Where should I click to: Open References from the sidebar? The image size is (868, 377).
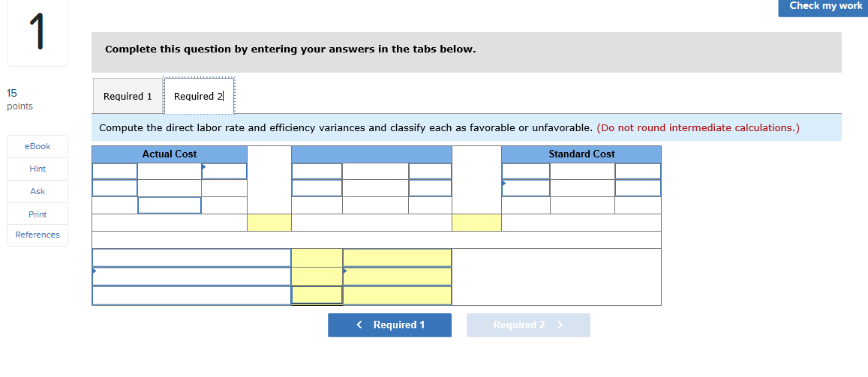pos(38,235)
